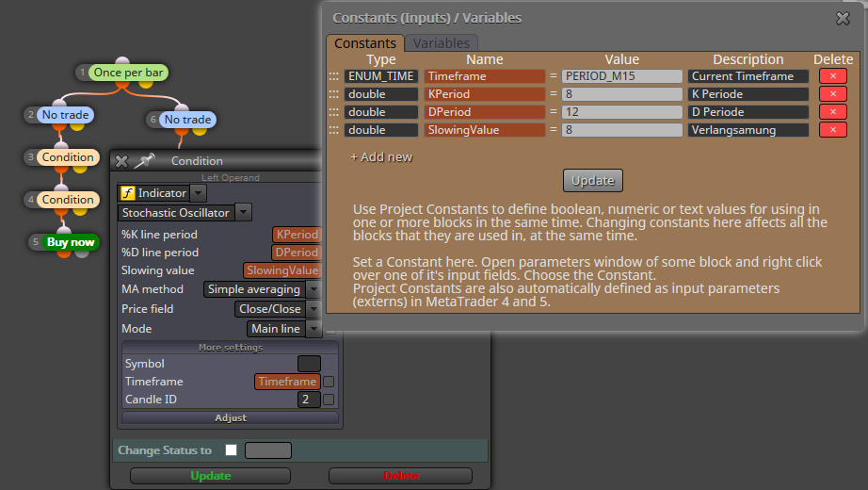Screen dimensions: 868x490
Task: Click the 'K Periode' description field
Action: (748, 93)
